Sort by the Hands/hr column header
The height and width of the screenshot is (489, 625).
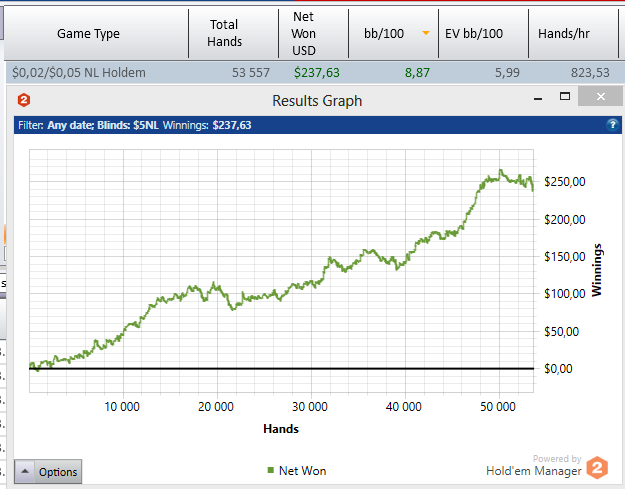[x=573, y=33]
